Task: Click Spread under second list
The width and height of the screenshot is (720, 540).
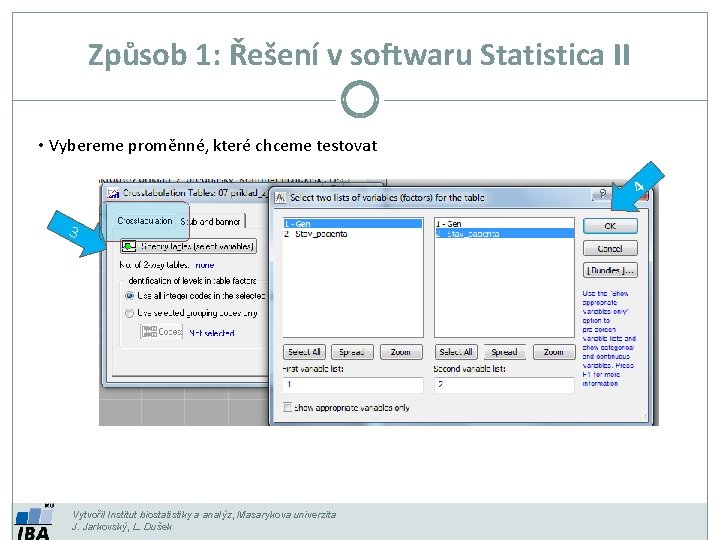Action: 504,352
